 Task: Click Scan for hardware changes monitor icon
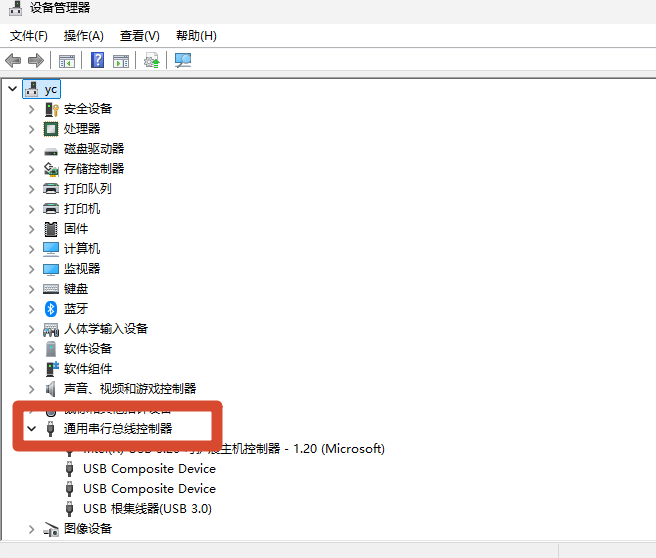point(183,60)
